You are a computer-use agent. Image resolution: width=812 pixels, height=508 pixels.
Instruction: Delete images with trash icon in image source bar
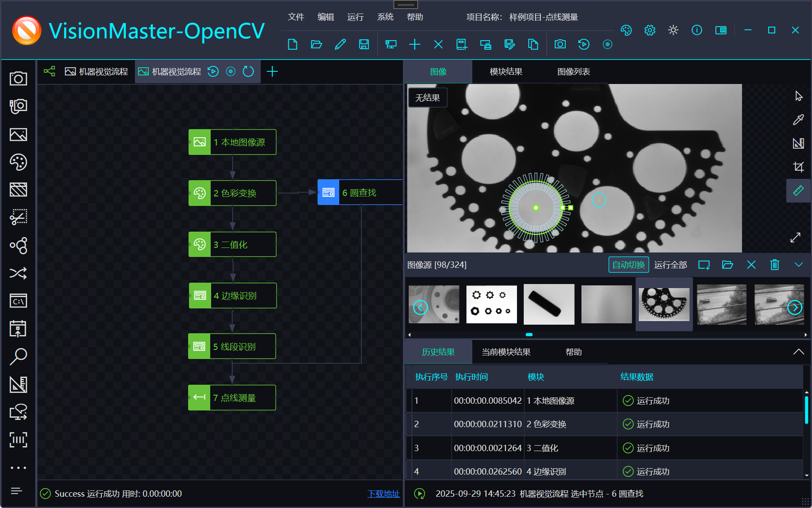[x=775, y=265]
